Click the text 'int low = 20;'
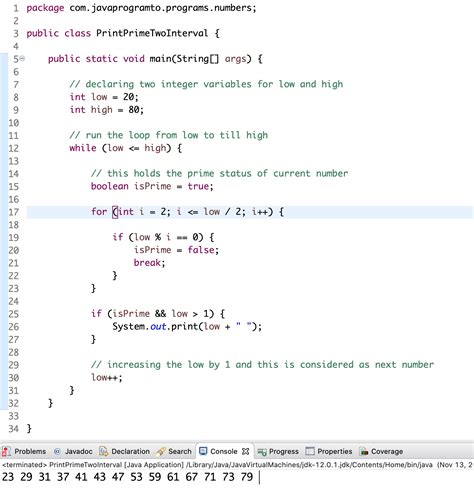 104,97
